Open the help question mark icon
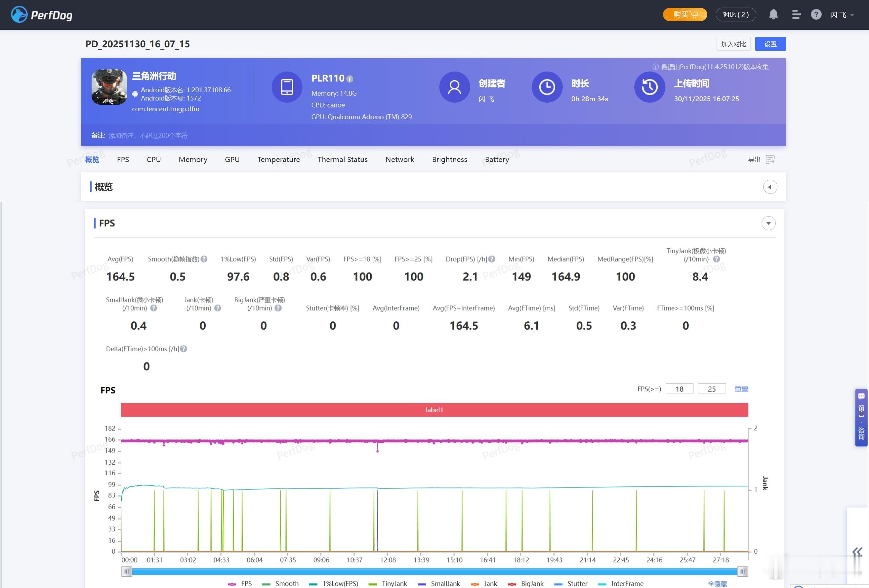This screenshot has width=869, height=588. pyautogui.click(x=815, y=15)
